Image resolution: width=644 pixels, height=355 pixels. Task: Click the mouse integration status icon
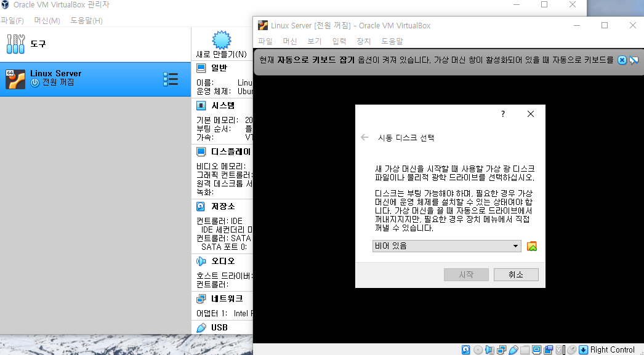click(x=572, y=349)
